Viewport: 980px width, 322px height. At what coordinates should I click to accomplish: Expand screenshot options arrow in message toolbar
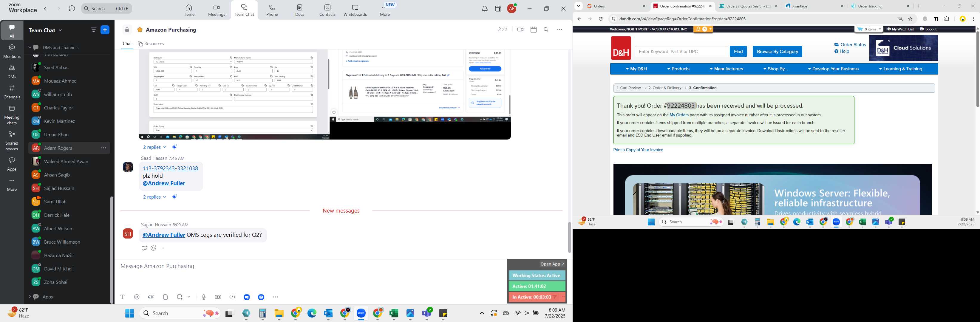(189, 297)
